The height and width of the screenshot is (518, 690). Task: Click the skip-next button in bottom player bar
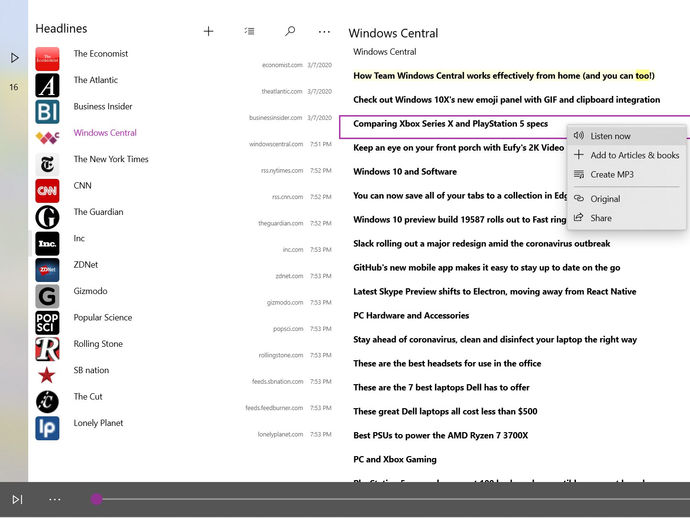[17, 500]
